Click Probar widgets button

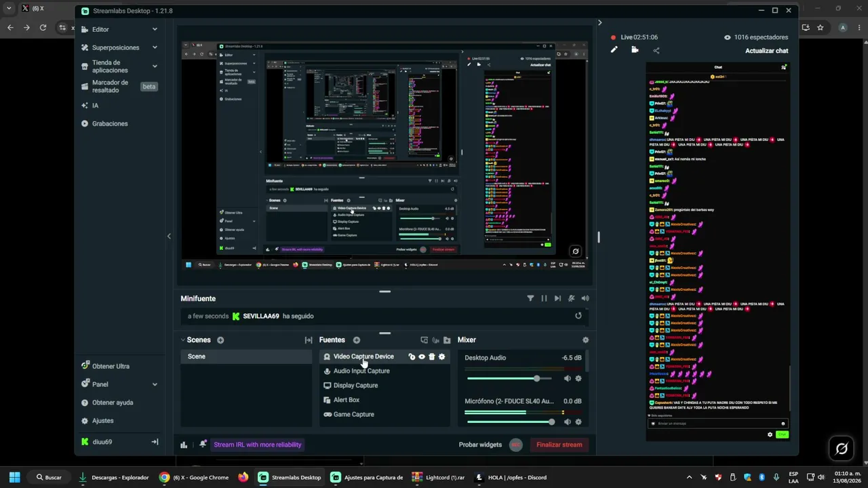[x=480, y=445]
